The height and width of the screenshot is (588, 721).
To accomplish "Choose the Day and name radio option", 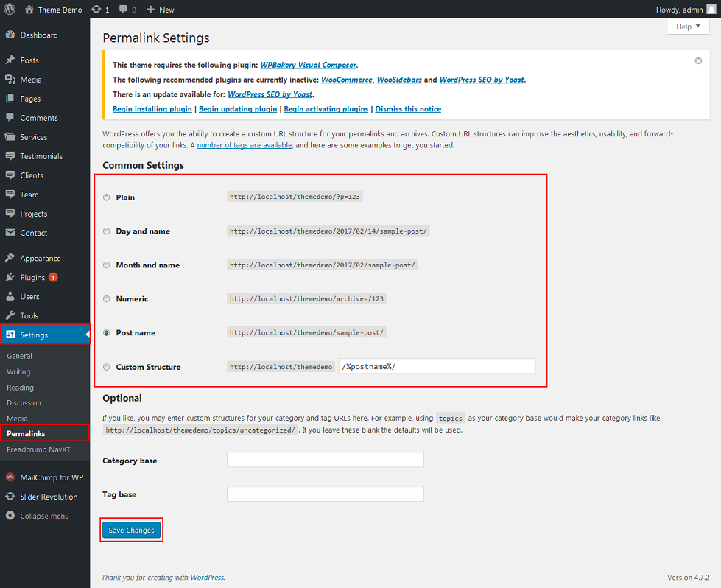I will (x=107, y=231).
